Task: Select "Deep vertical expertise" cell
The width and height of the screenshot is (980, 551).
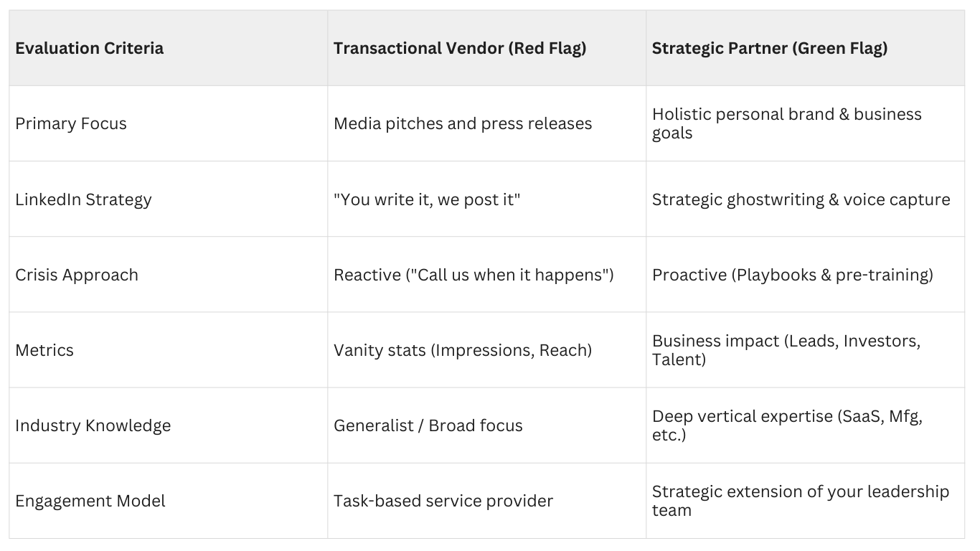Action: (x=787, y=425)
